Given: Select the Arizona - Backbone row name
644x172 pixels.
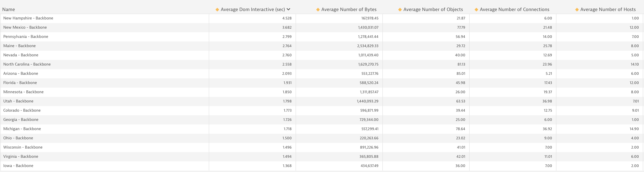Looking at the screenshot, I should (21, 73).
